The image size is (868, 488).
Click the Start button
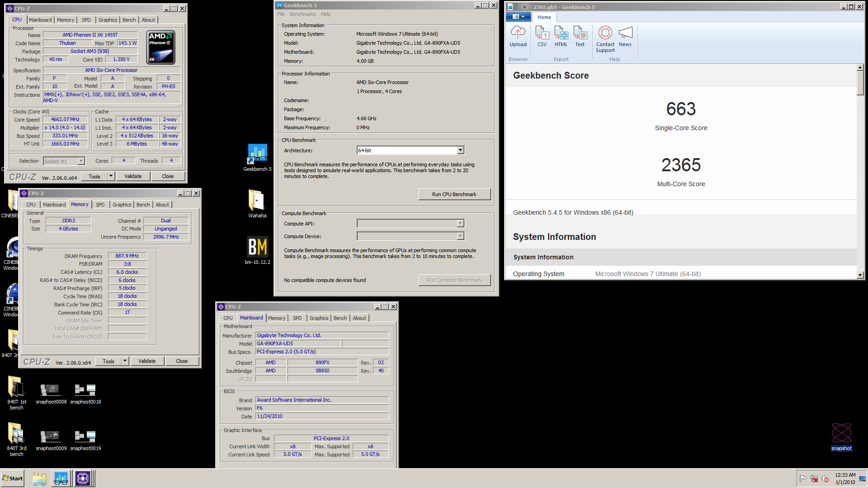point(13,479)
